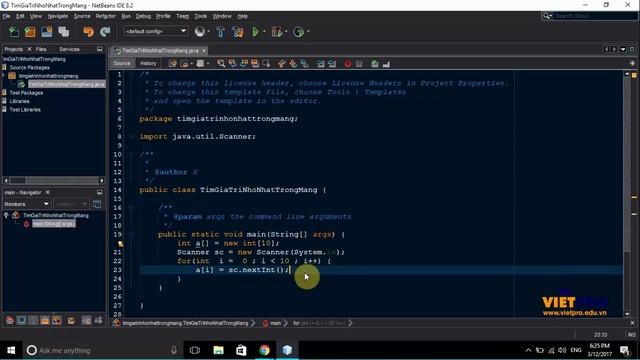Open the Source menu
Viewport: 640px width, 360px height.
tap(82, 16)
